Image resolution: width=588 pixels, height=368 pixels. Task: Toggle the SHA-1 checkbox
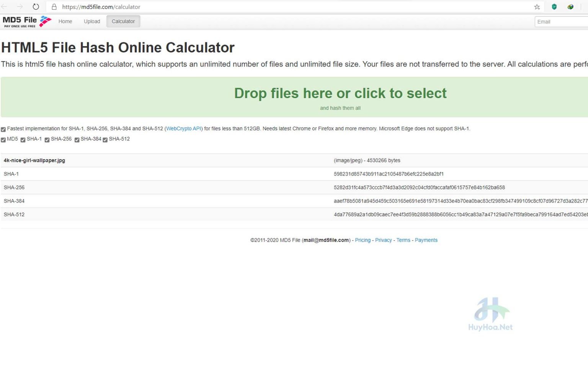[23, 140]
